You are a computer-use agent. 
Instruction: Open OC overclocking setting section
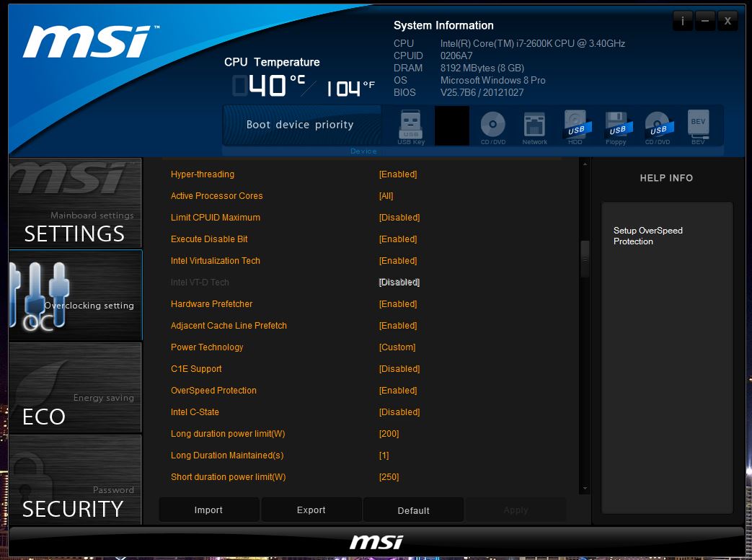pos(75,295)
